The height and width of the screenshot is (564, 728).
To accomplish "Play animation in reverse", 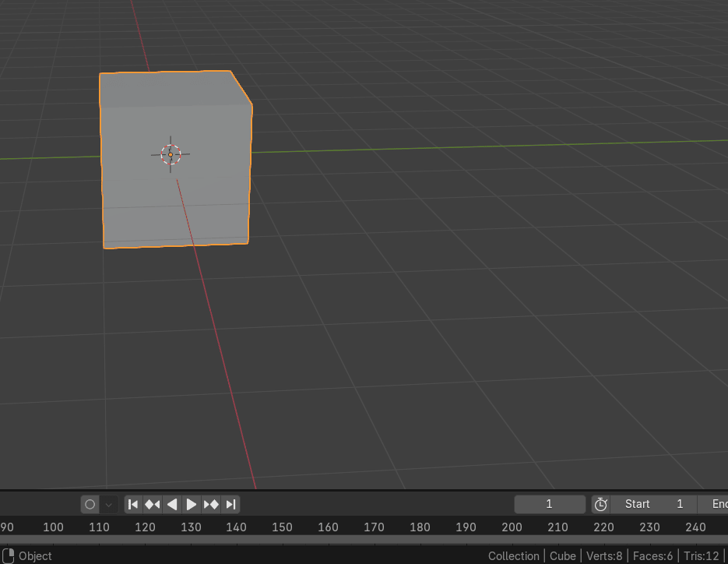I will pos(172,504).
